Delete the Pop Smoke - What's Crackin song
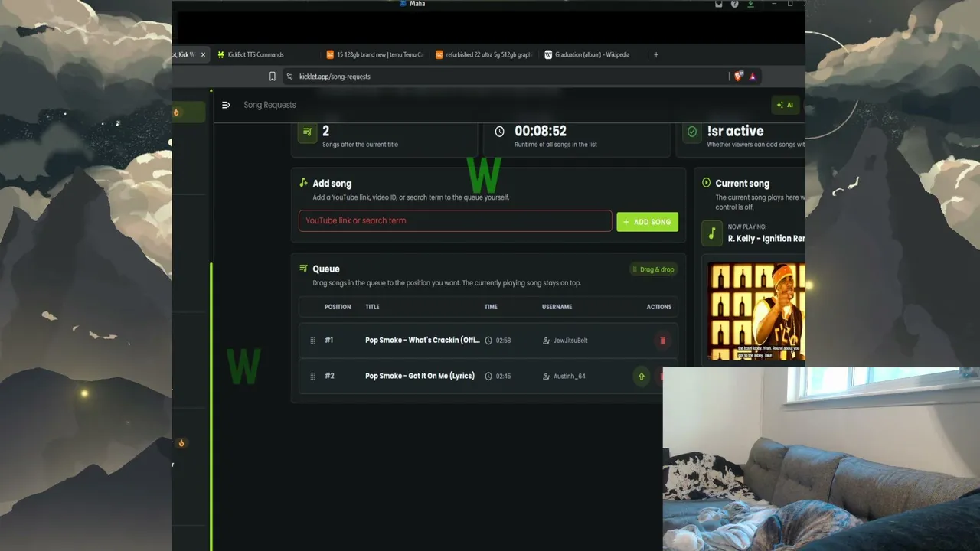 [662, 341]
